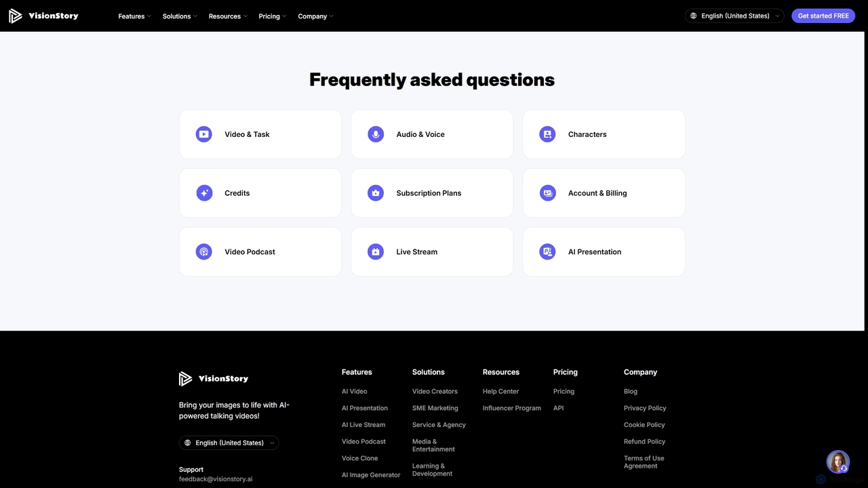Screen dimensions: 868x488
Task: Read the Refund Policy footer link
Action: (644, 441)
